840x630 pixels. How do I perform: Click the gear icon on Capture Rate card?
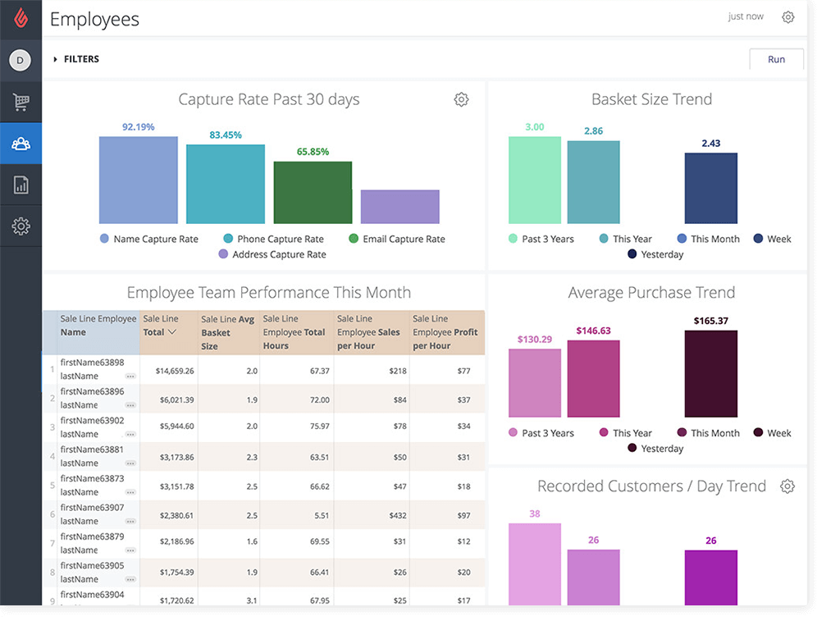[x=461, y=98]
